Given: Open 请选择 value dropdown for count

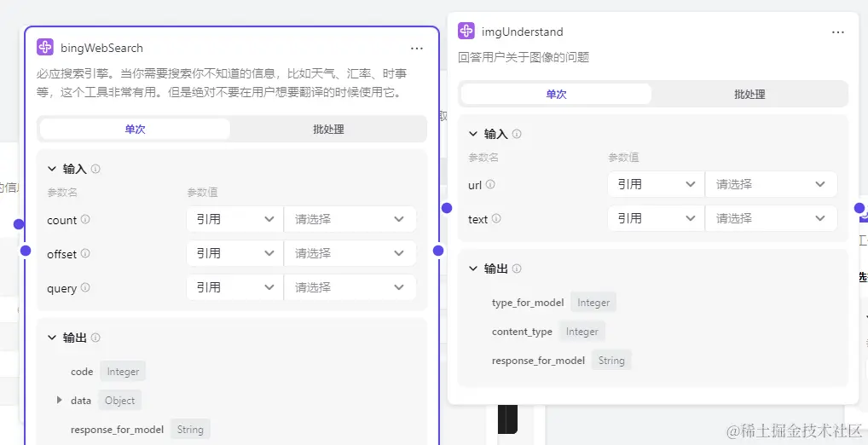Looking at the screenshot, I should pos(350,219).
